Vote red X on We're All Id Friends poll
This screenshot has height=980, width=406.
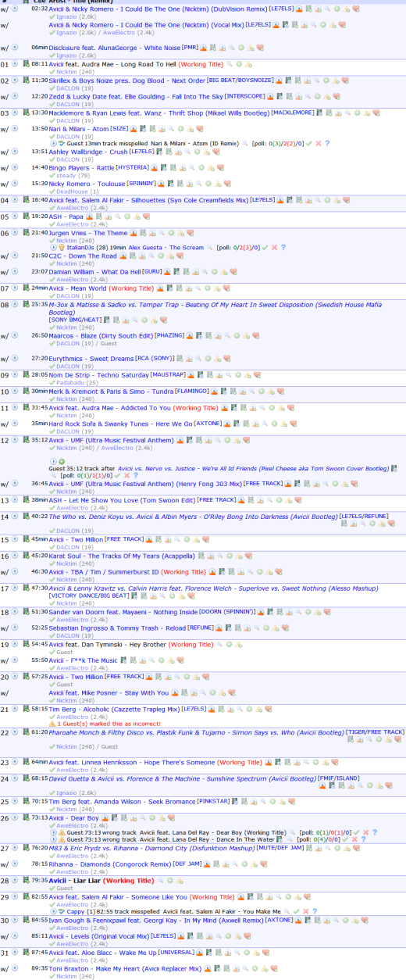pos(126,475)
